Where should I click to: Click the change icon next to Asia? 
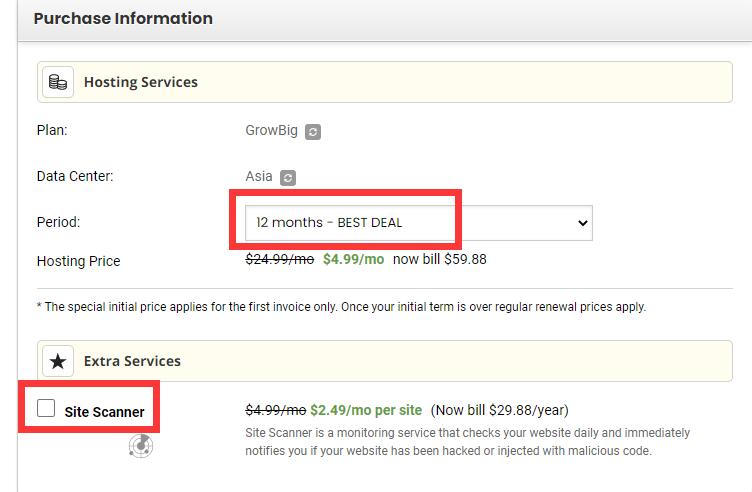[x=288, y=177]
